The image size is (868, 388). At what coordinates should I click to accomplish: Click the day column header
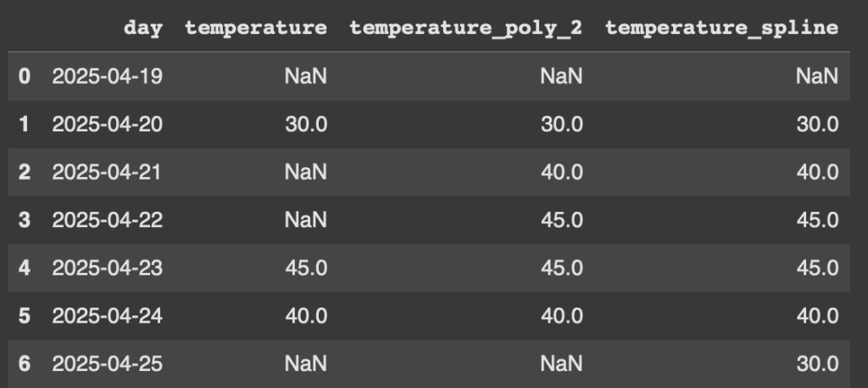pyautogui.click(x=142, y=28)
